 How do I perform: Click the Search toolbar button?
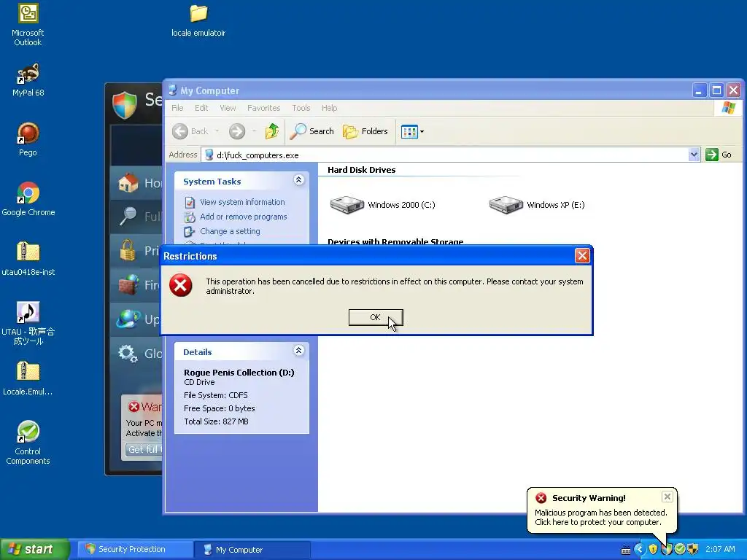[311, 131]
